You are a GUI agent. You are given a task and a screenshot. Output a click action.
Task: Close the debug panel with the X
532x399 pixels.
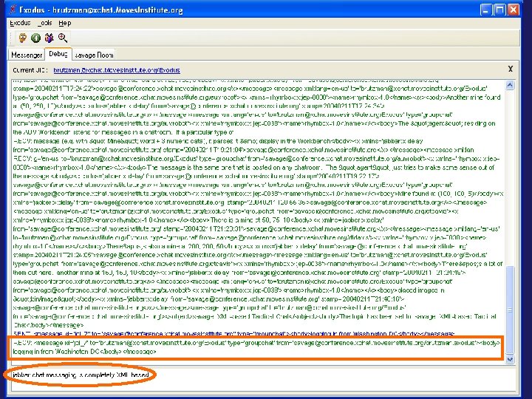pyautogui.click(x=511, y=69)
